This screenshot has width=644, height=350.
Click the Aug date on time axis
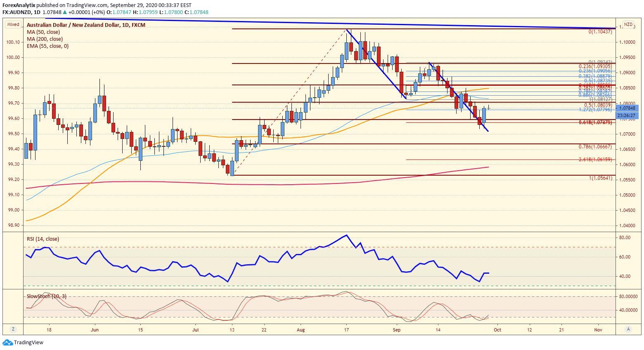point(301,329)
